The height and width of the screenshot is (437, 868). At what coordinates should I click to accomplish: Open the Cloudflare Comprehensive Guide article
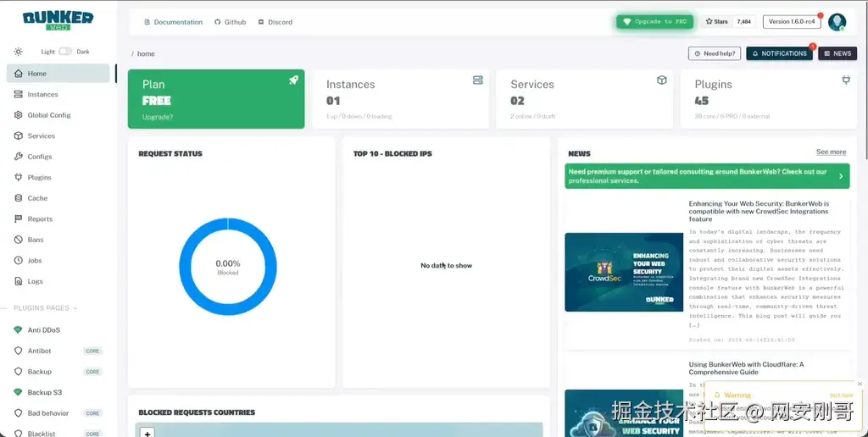pos(746,368)
